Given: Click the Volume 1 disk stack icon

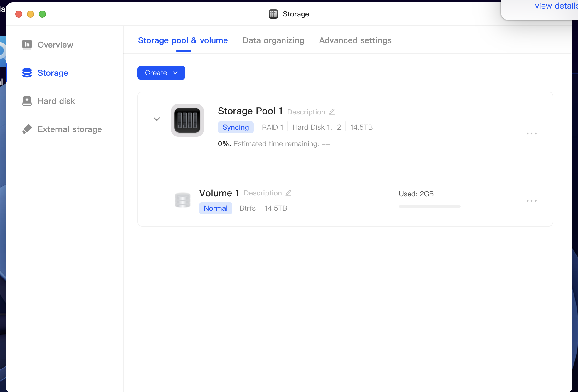Looking at the screenshot, I should pyautogui.click(x=183, y=200).
